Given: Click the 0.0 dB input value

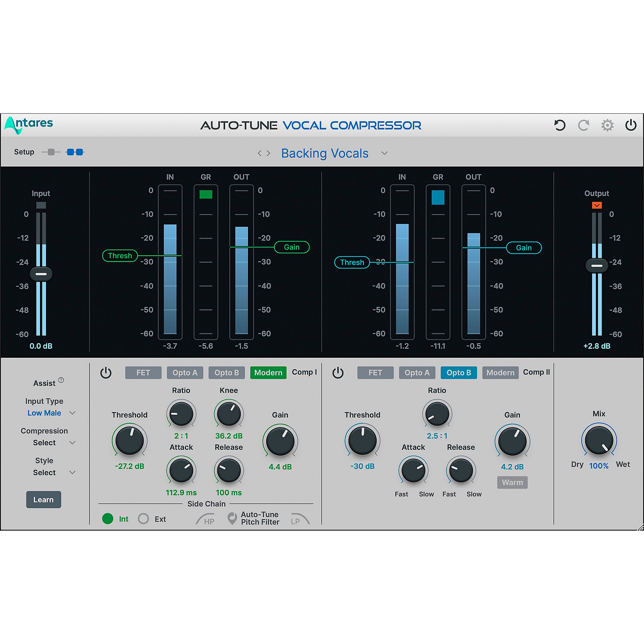Looking at the screenshot, I should coord(41,346).
